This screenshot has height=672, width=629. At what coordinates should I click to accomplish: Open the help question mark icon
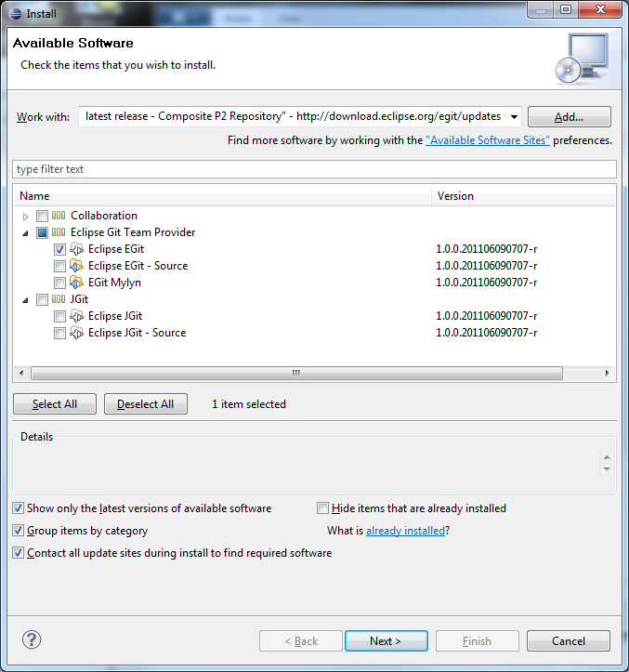pos(32,639)
